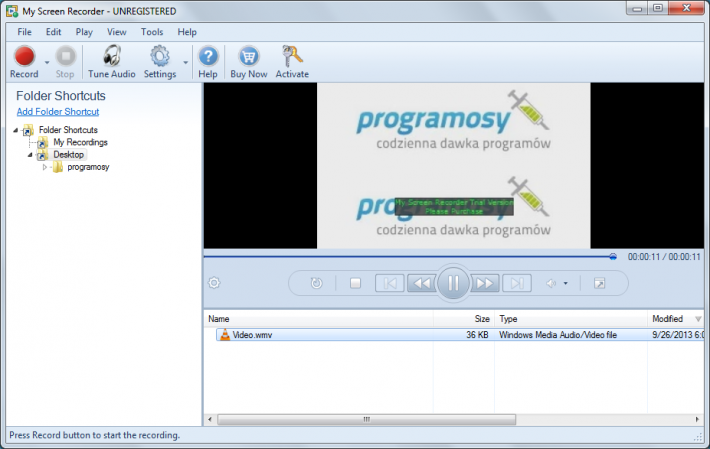
Task: Click the Buy Now cart icon
Action: point(249,62)
